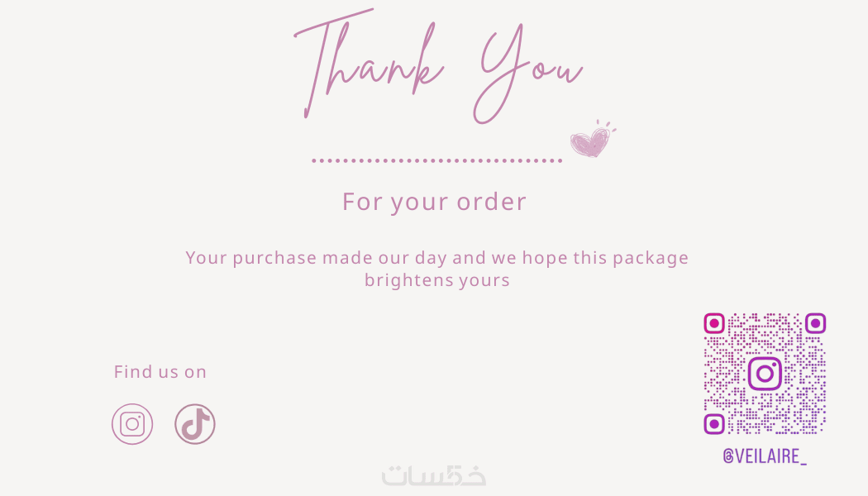Select the QR code's bottom-left corner marker

[714, 424]
